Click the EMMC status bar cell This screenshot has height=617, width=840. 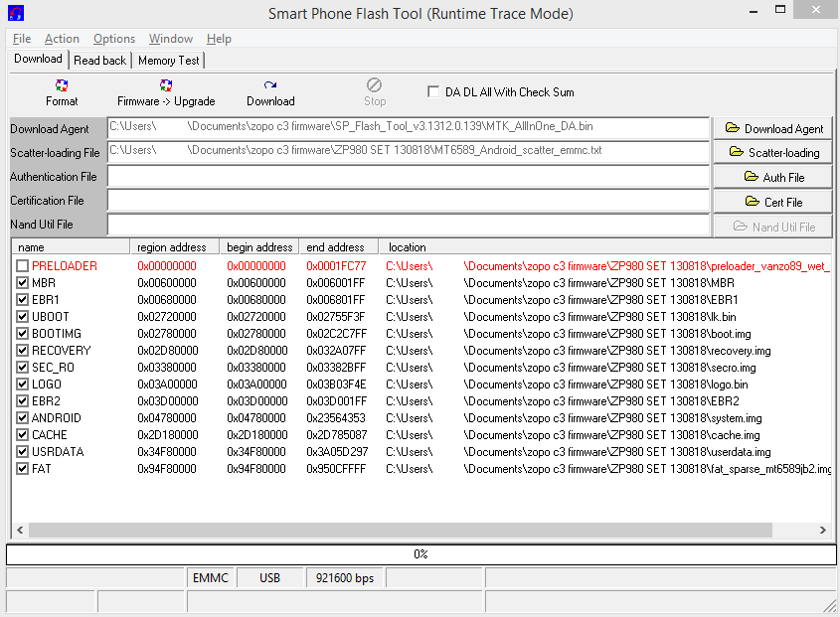211,578
